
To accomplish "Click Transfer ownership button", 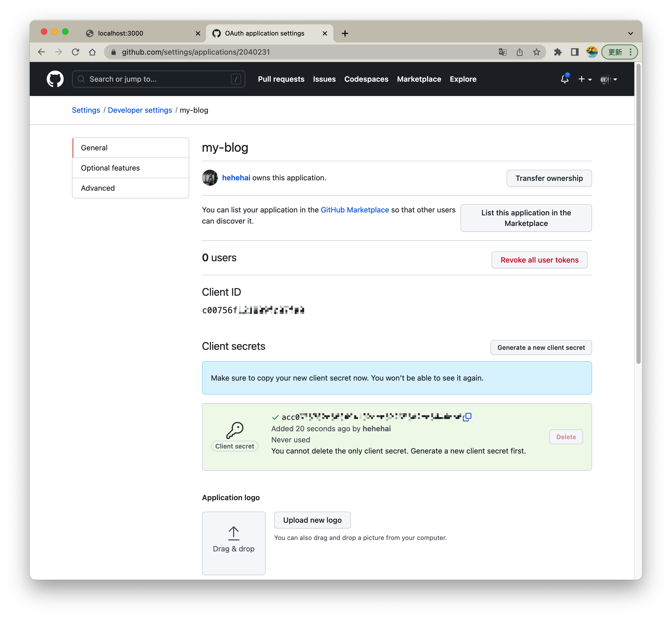I will pyautogui.click(x=549, y=178).
